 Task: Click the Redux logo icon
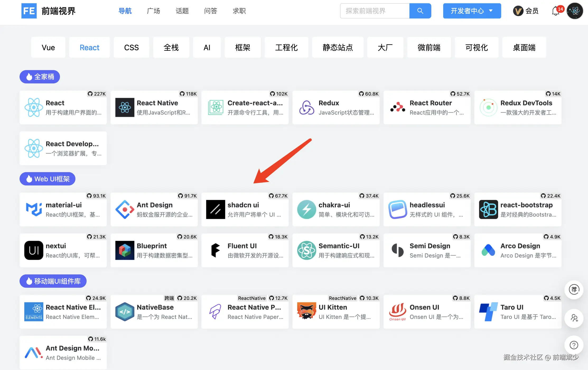tap(306, 107)
